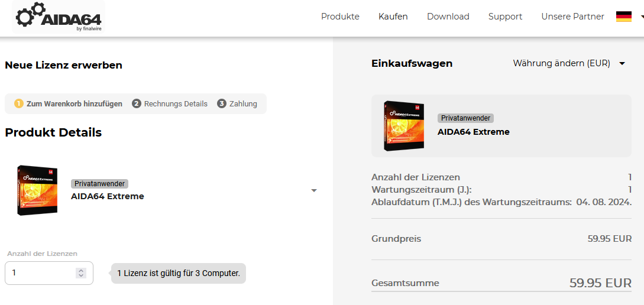Expand the language selector arrow
Screen dimensions: 644x305
[x=642, y=17]
